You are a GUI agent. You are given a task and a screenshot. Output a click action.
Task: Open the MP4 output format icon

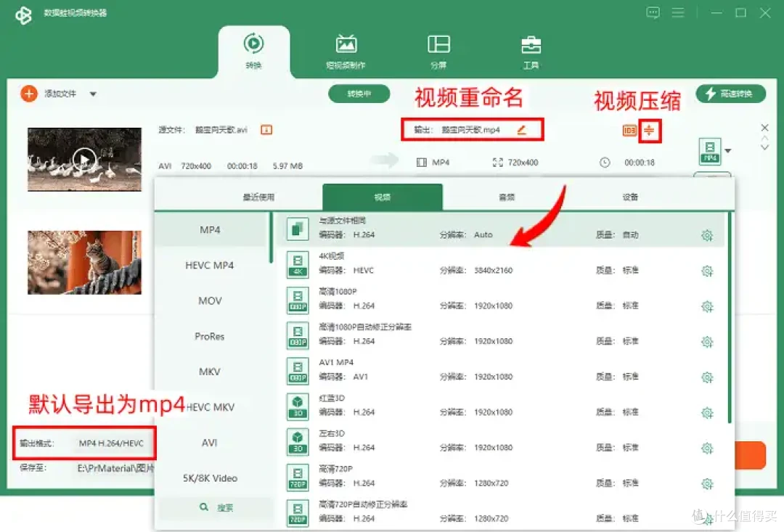tap(710, 151)
